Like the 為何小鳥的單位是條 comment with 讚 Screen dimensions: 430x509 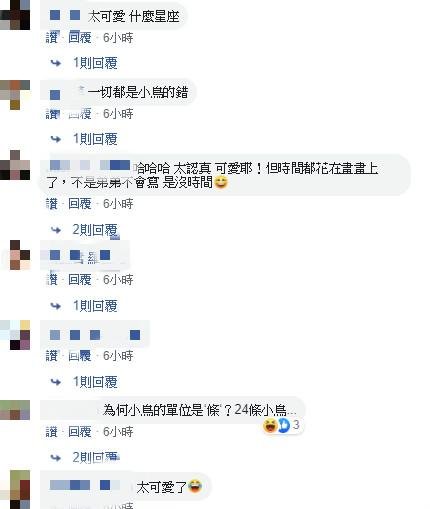click(52, 432)
